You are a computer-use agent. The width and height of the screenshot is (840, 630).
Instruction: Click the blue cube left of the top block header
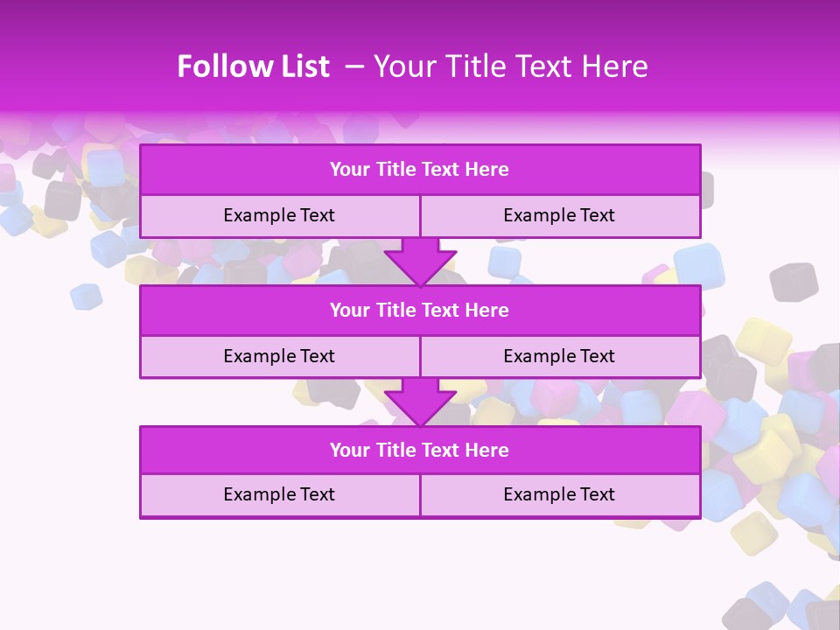(x=105, y=166)
